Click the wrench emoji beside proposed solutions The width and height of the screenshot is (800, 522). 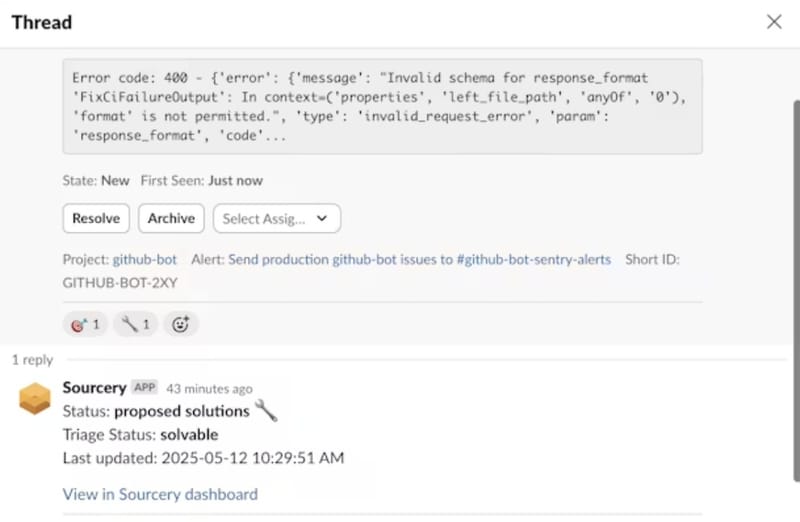pos(265,410)
